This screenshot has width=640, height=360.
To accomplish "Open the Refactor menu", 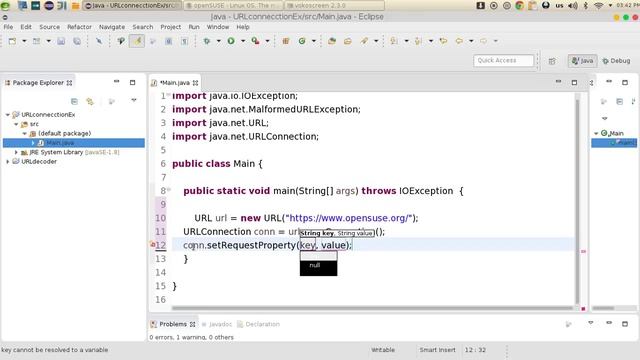I will click(x=79, y=27).
